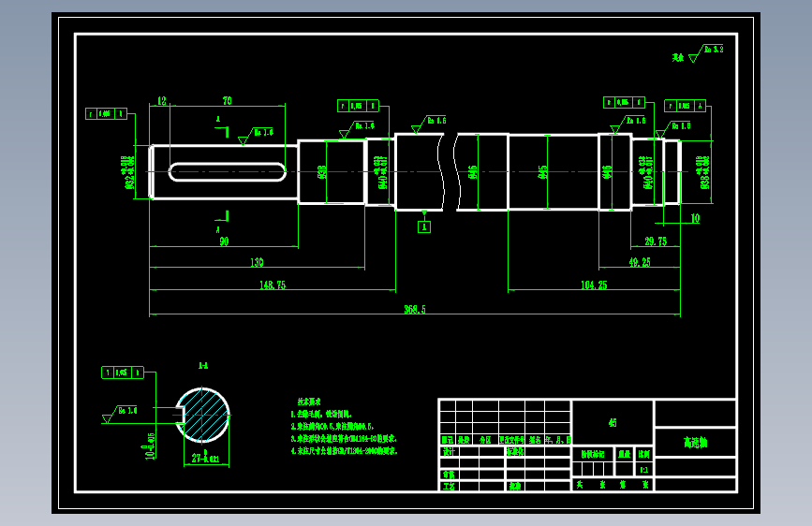The height and width of the screenshot is (526, 812).
Task: Select the 年、月、日 header cell
Action: 558,440
